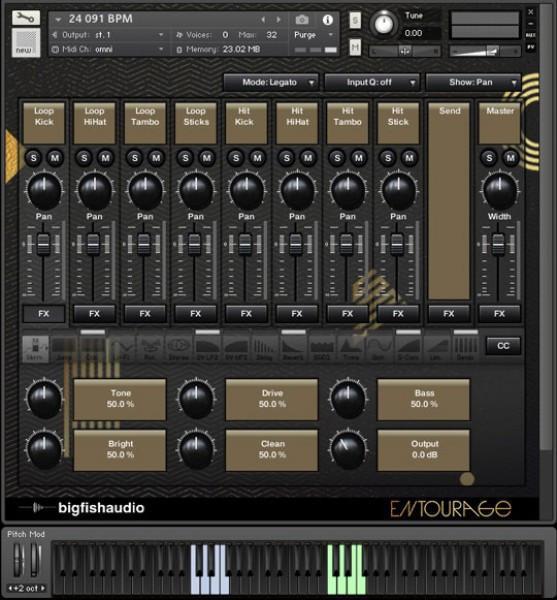Image resolution: width=557 pixels, height=600 pixels.
Task: Open the Reverb effect module icon
Action: [293, 349]
